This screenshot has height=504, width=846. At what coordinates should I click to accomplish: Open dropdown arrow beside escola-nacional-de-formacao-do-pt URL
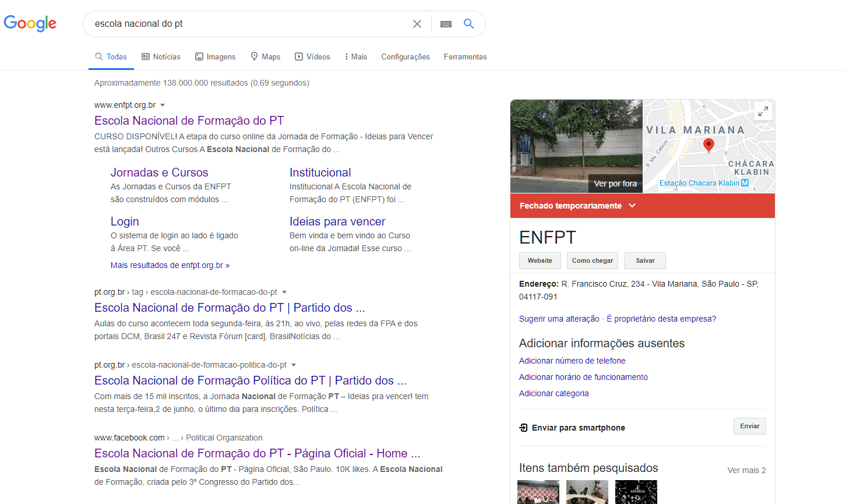284,292
